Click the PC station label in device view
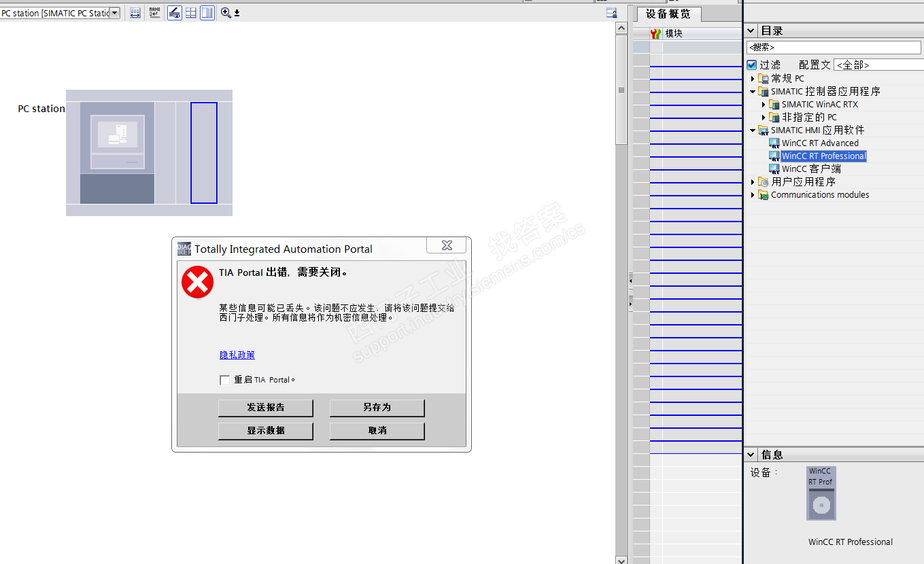924x564 pixels. tap(41, 109)
